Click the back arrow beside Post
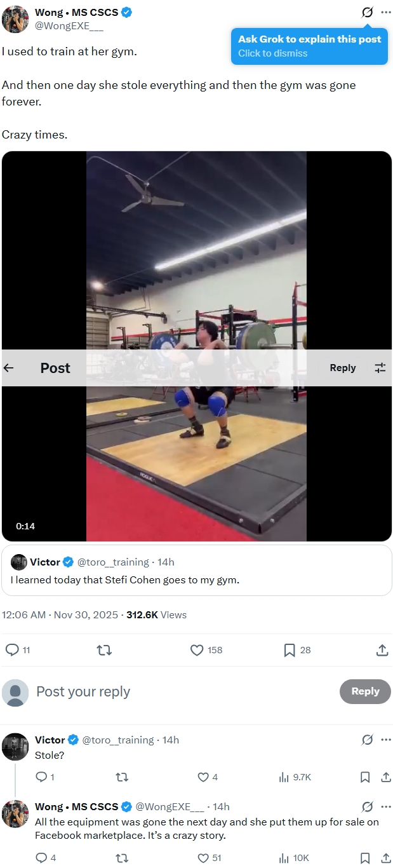Screen dimensions: 393x868 coord(9,368)
